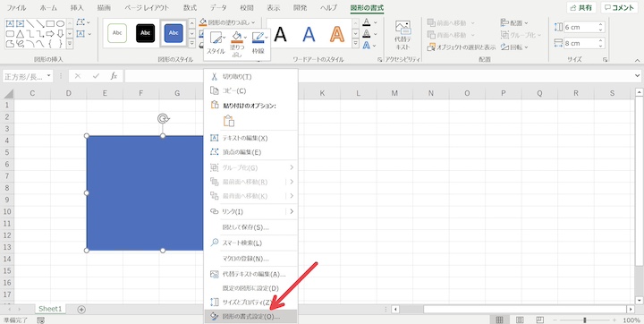Image resolution: width=644 pixels, height=324 pixels.
Task: Select the text box shape in gallery
Action: tap(10, 23)
